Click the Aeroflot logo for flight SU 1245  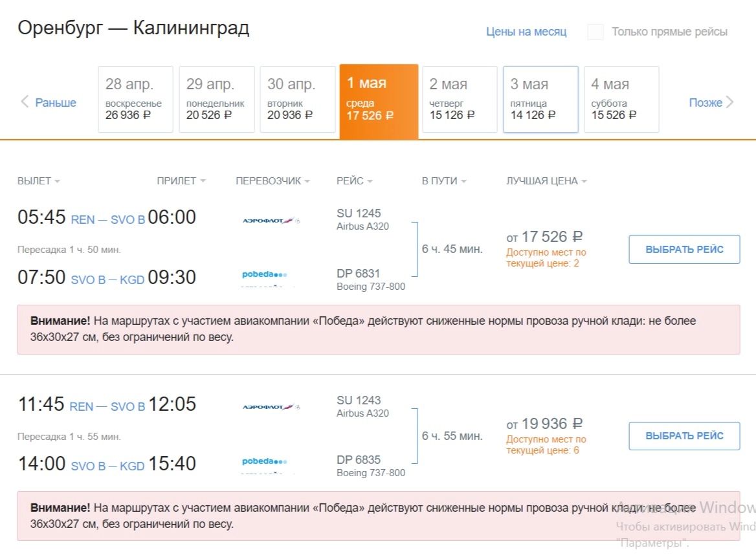[271, 221]
